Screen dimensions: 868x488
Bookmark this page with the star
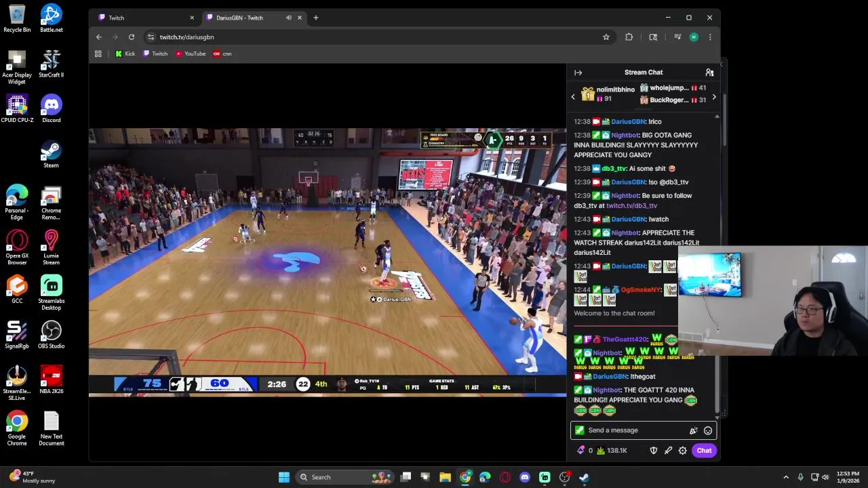(x=606, y=37)
